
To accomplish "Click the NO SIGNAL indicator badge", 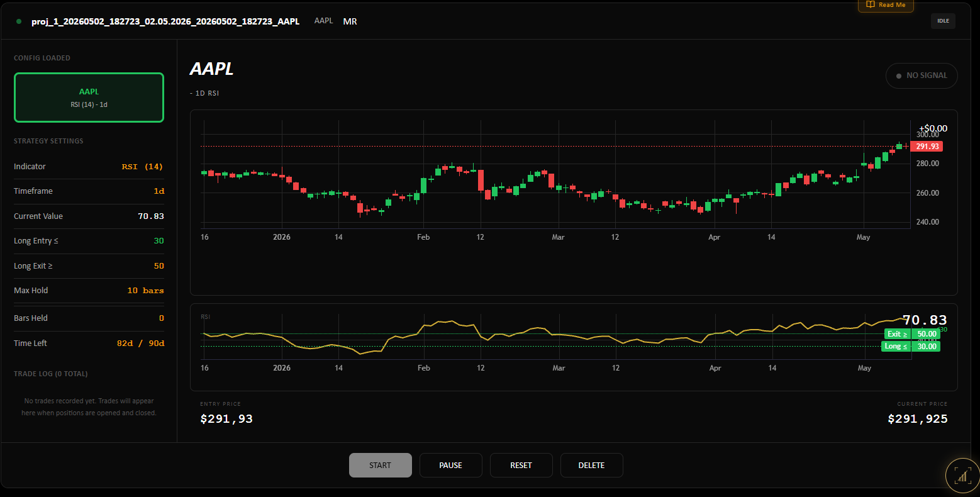I will [x=922, y=75].
